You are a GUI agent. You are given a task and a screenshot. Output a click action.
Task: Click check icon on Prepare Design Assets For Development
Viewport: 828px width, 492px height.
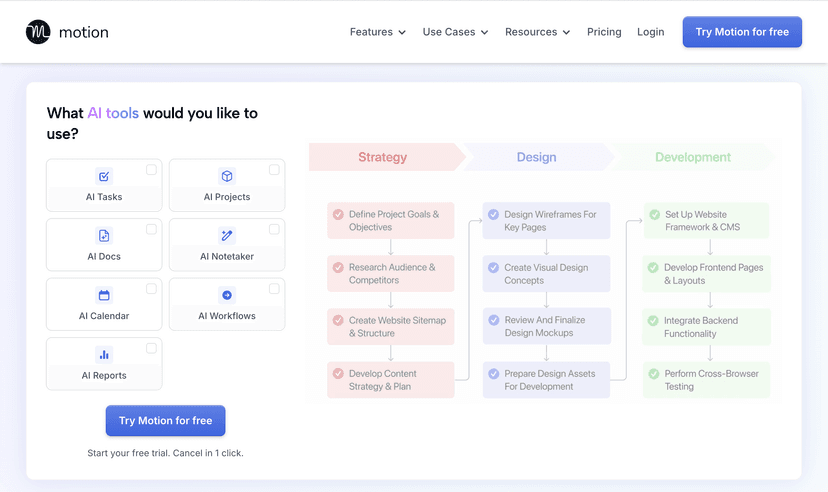click(x=493, y=374)
